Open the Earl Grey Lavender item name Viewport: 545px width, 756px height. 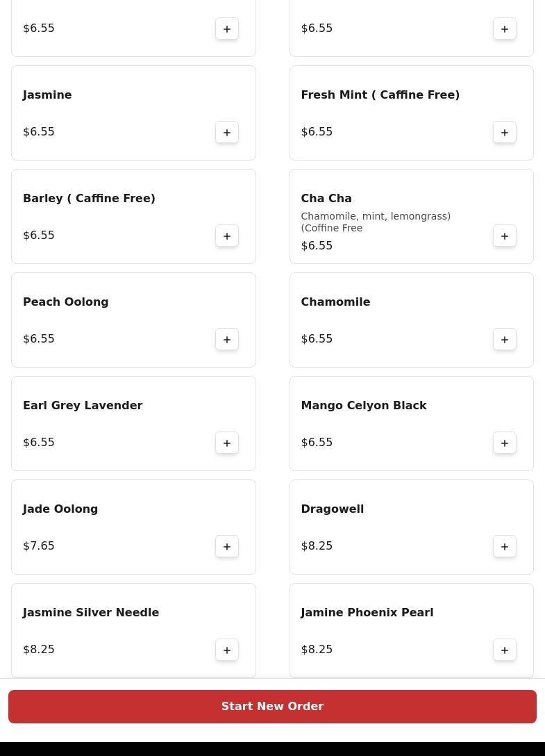[x=83, y=406]
